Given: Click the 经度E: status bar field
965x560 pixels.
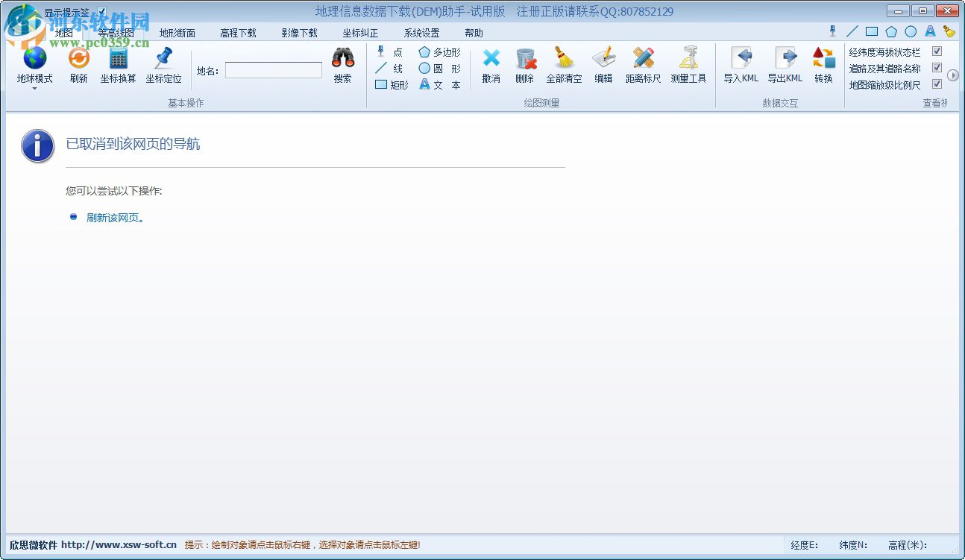Looking at the screenshot, I should point(805,546).
